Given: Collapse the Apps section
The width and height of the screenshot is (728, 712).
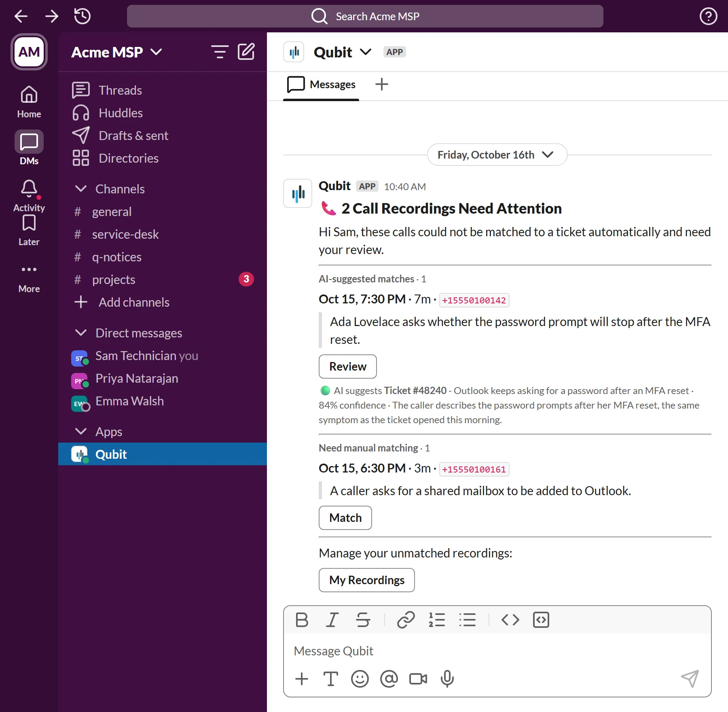Looking at the screenshot, I should click(81, 432).
